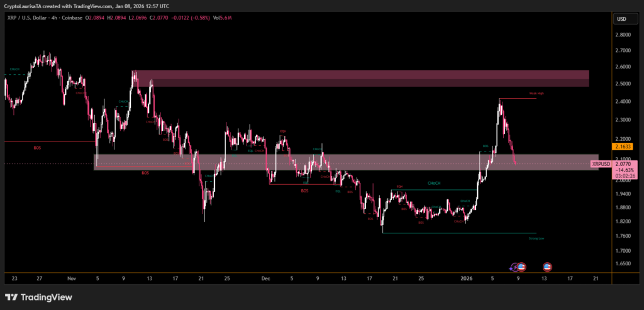
Task: Click the pink XRPUSD price tag
Action: click(x=601, y=163)
